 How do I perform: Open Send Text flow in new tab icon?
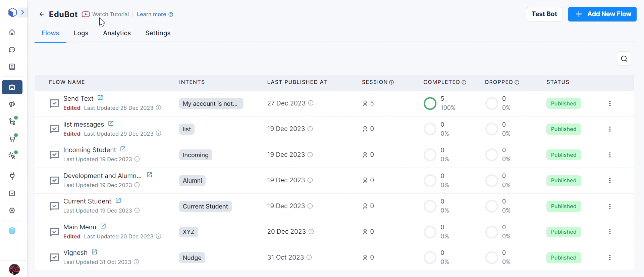click(100, 98)
